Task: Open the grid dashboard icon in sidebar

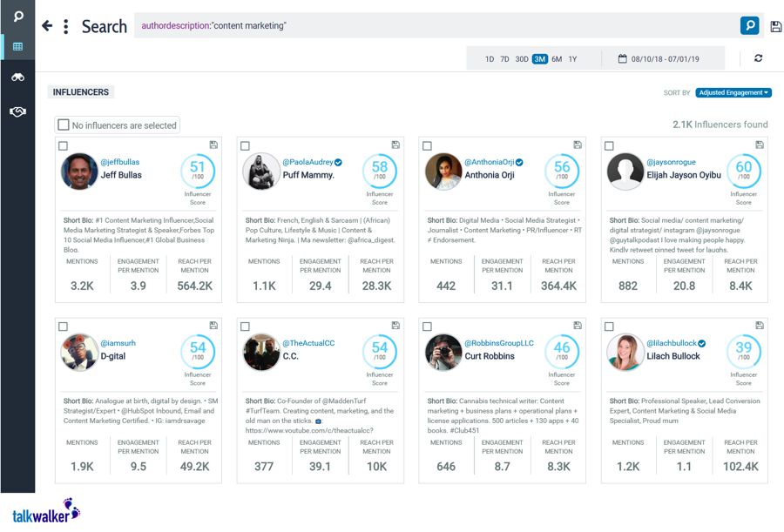Action: point(17,46)
